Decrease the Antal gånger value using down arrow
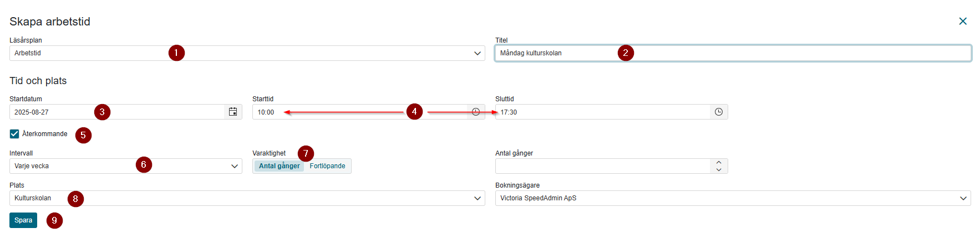Viewport: 980px width, 233px height. [x=719, y=169]
